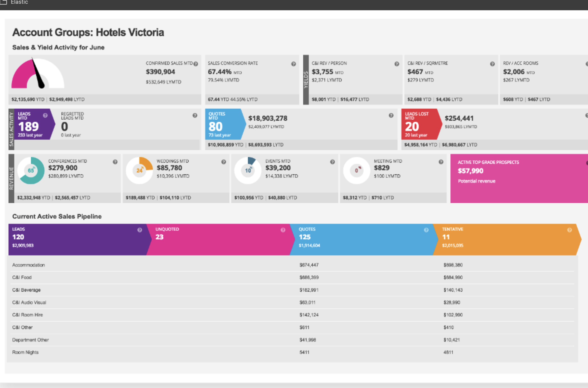The width and height of the screenshot is (588, 388).
Task: Open help for Events MTD card
Action: click(332, 162)
